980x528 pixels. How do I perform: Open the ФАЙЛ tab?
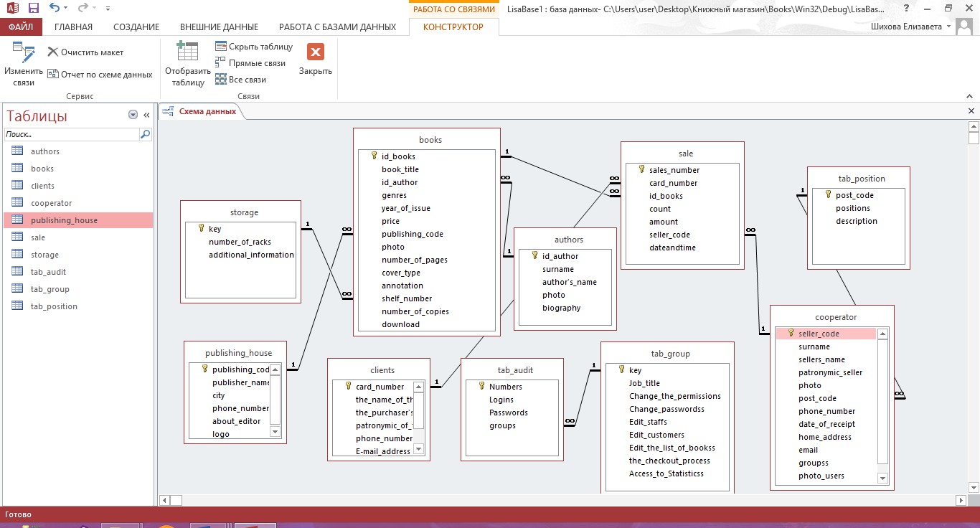22,27
